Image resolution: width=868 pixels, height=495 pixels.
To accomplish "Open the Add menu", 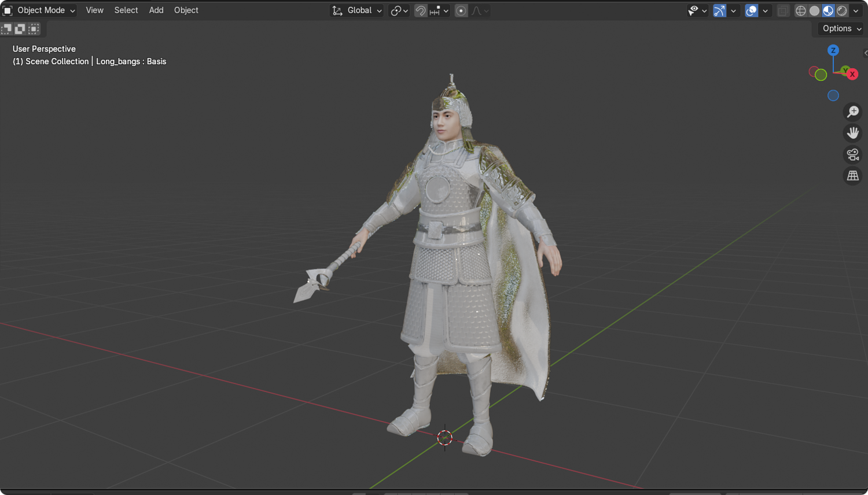I will click(156, 10).
